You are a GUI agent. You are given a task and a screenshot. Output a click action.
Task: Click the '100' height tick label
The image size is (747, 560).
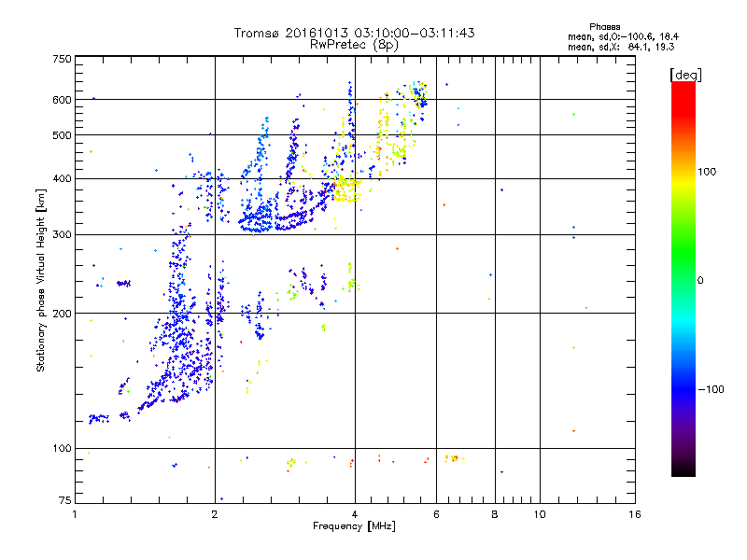62,449
